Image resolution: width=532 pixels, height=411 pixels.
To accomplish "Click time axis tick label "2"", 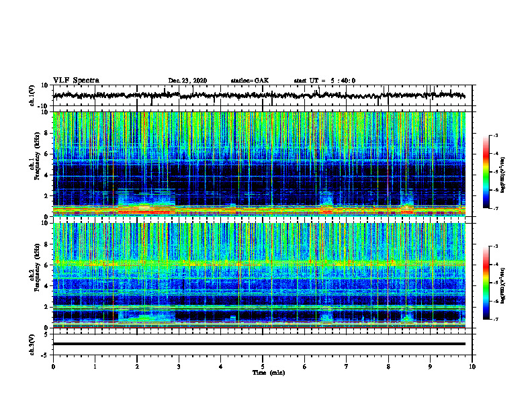I will click(137, 367).
